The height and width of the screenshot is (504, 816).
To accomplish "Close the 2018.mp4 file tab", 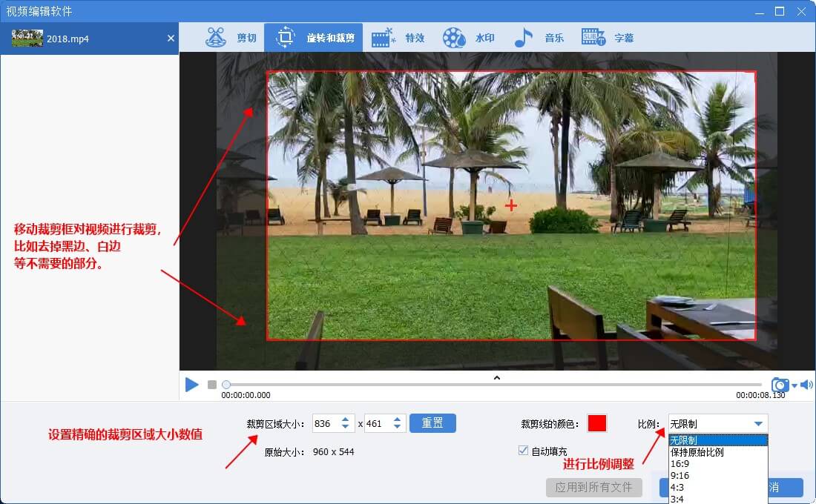I will [171, 38].
